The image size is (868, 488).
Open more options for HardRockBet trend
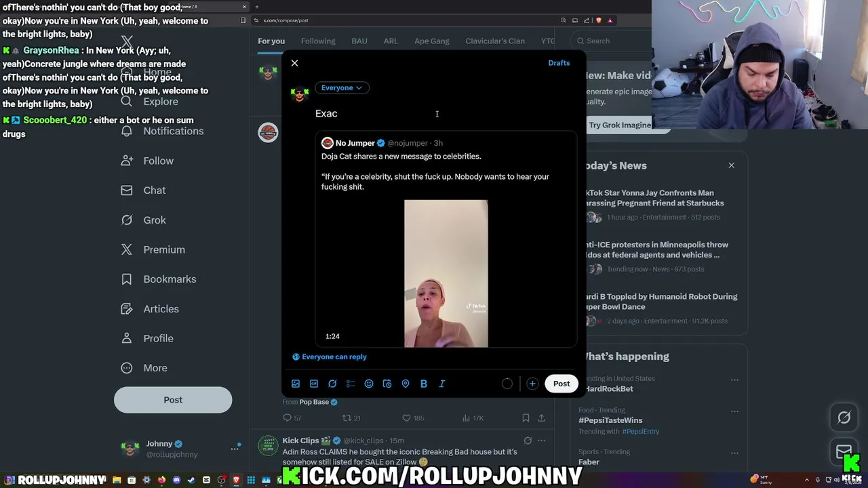[734, 380]
